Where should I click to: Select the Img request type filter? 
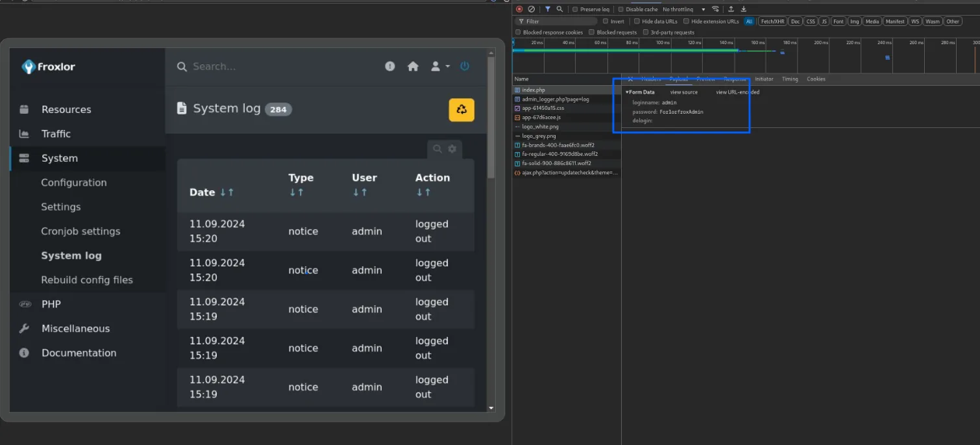tap(855, 21)
